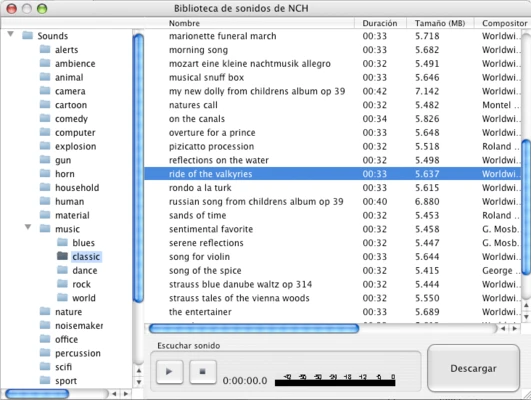
Task: Select the blues folder icon
Action: coord(62,242)
